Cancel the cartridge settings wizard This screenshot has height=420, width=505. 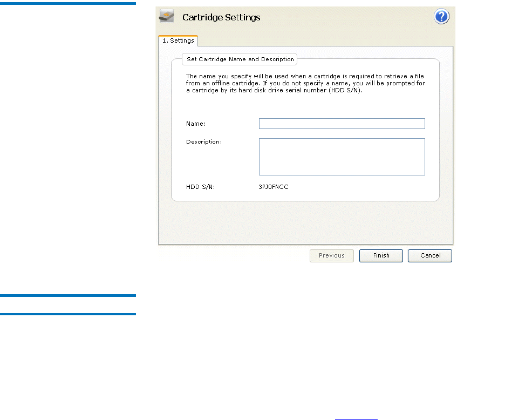[429, 255]
